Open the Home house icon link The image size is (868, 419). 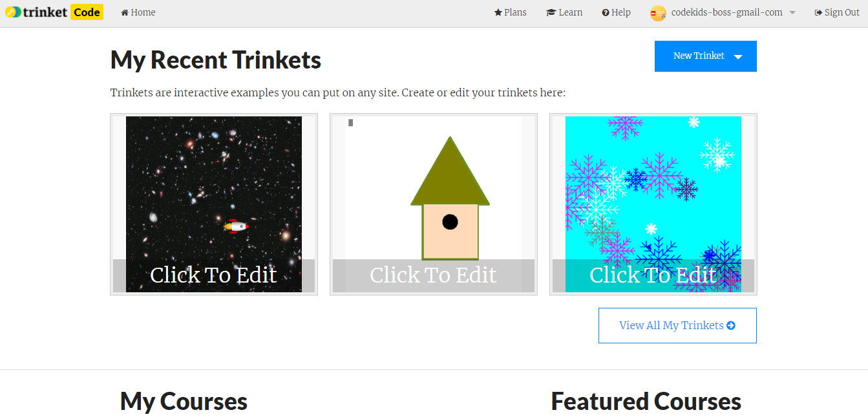click(x=125, y=12)
